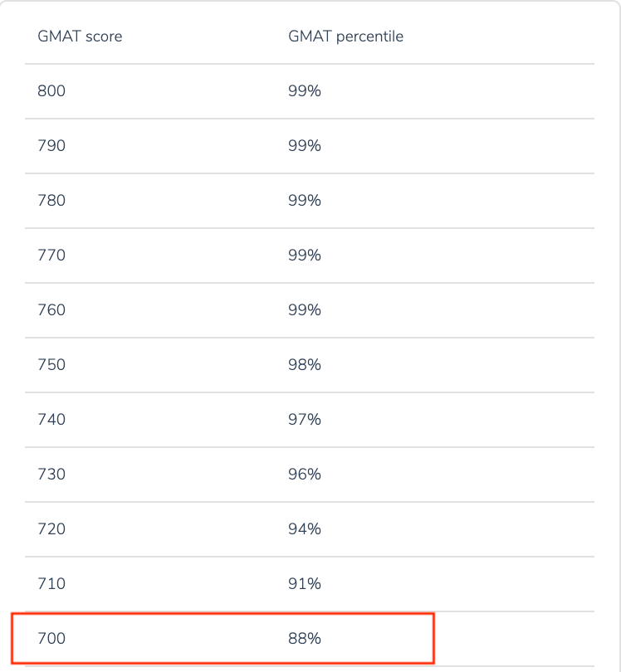This screenshot has width=621, height=672.
Task: Select the 770 score cell
Action: pyautogui.click(x=51, y=256)
